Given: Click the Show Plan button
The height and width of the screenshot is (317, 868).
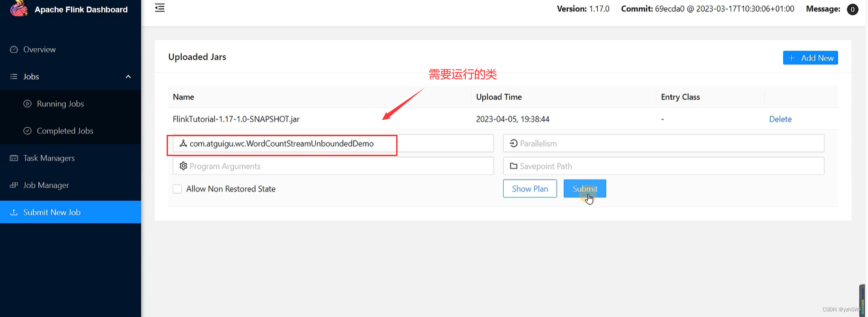Looking at the screenshot, I should pyautogui.click(x=530, y=189).
